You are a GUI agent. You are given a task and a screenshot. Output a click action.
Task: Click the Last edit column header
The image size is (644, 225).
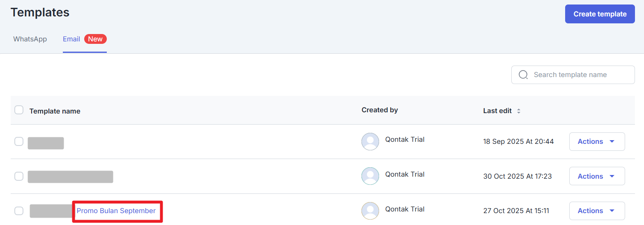click(x=497, y=111)
